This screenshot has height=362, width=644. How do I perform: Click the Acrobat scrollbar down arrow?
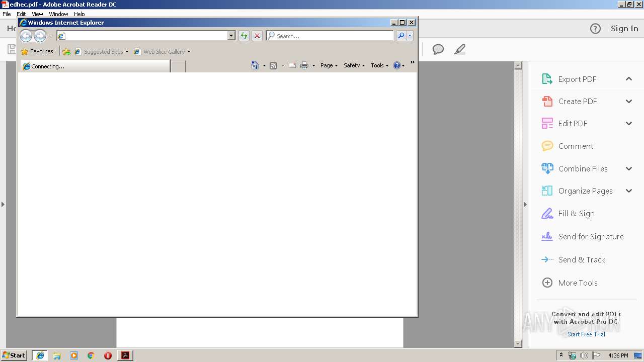518,344
